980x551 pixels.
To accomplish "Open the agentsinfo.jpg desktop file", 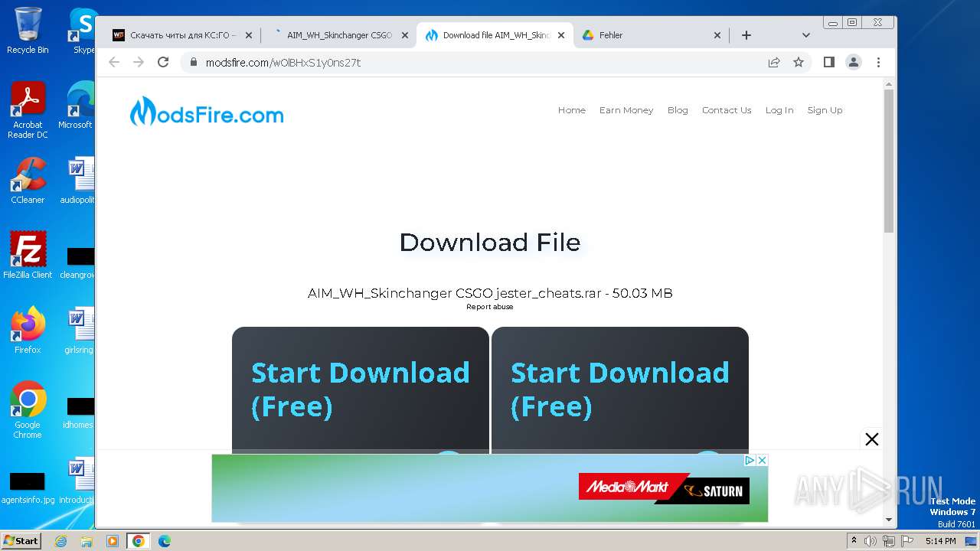I will 28,488.
